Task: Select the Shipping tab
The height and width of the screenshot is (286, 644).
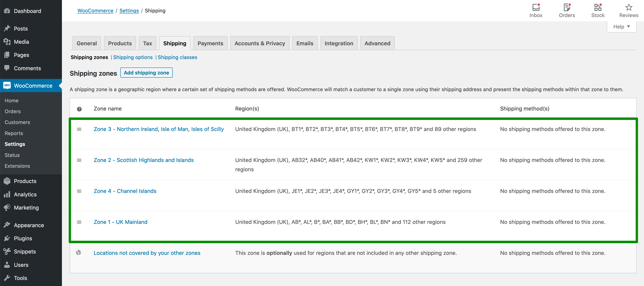Action: pos(175,43)
